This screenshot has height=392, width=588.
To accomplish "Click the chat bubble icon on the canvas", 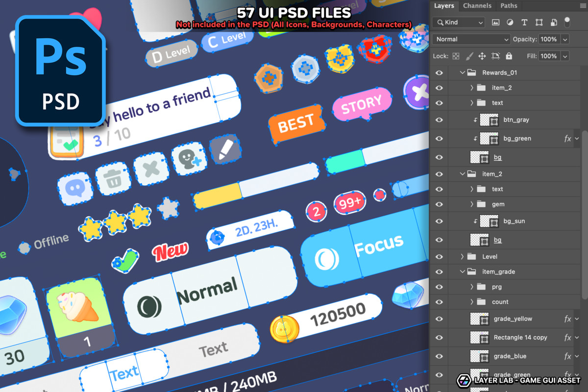I will click(75, 188).
